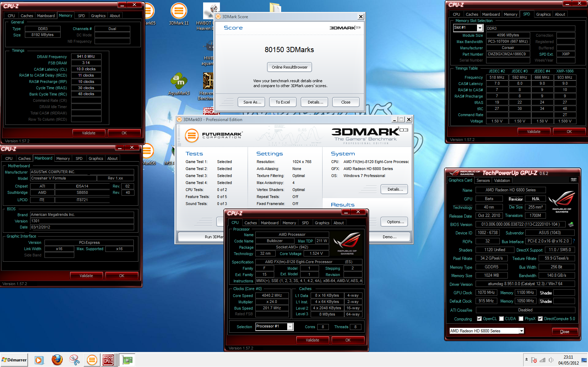Screen dimensions: 588x367
Task: Click the Close button in GPU-Z
Action: pos(565,332)
